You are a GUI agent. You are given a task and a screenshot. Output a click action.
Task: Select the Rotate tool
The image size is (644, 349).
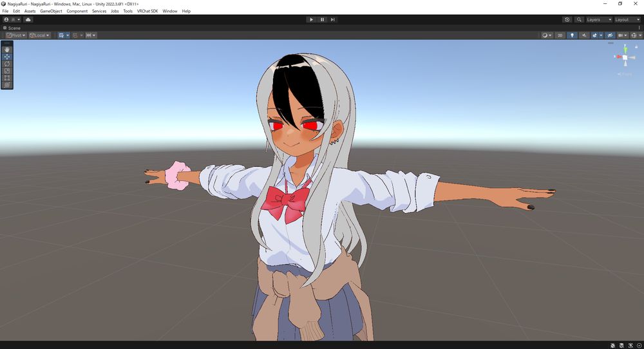(x=7, y=64)
